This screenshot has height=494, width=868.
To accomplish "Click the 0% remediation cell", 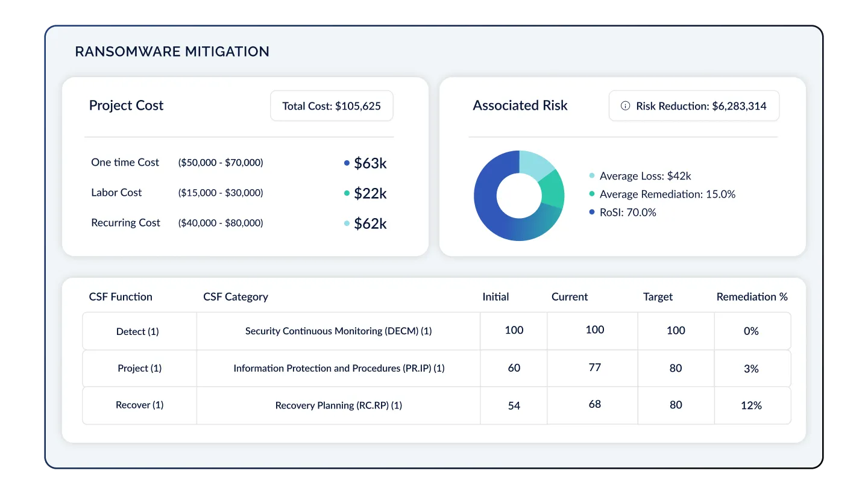I will (752, 331).
